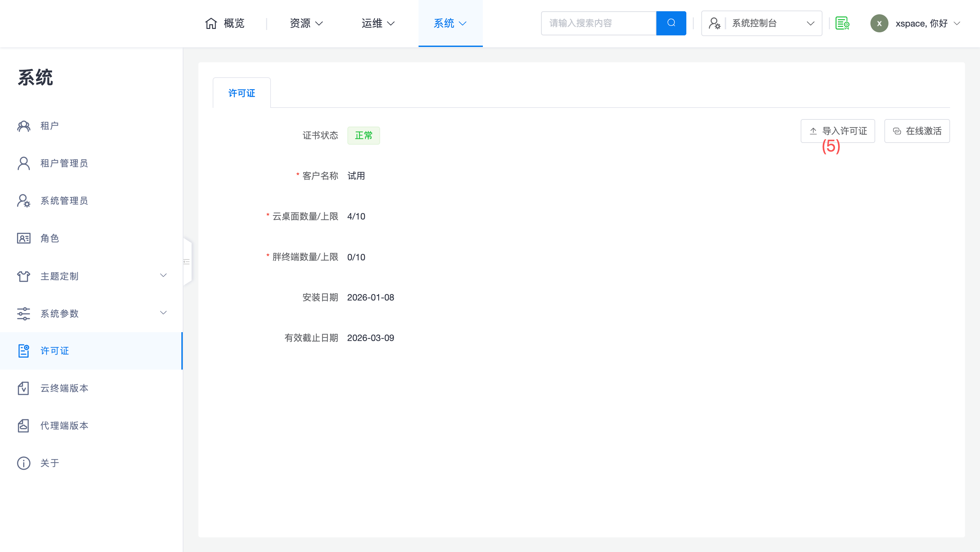The height and width of the screenshot is (552, 980).
Task: Open the xspace user account dropdown
Action: (x=921, y=23)
